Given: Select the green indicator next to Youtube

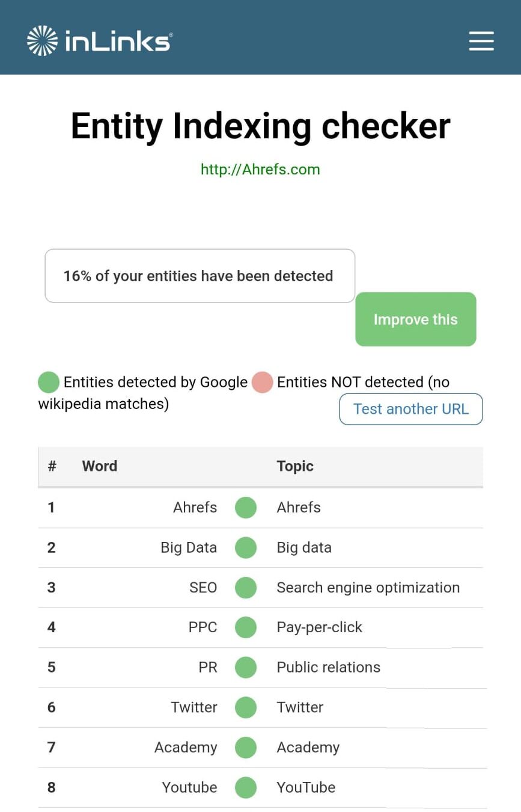Looking at the screenshot, I should 245,788.
